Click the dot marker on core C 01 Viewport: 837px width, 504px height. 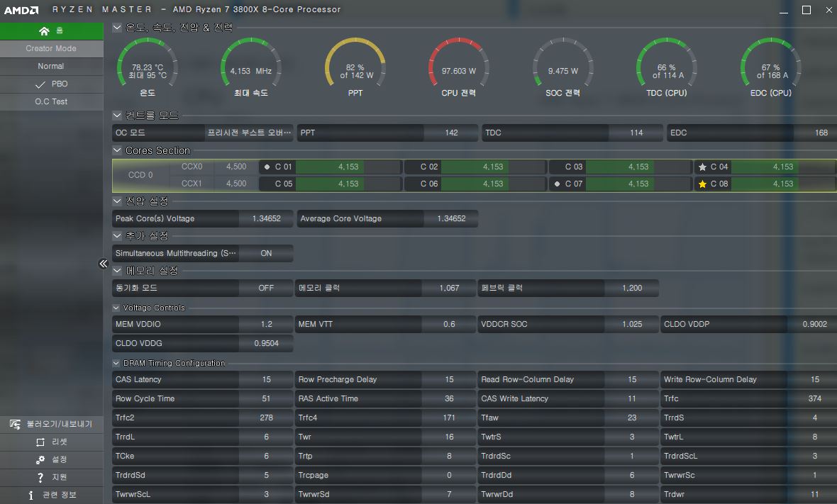(x=267, y=167)
